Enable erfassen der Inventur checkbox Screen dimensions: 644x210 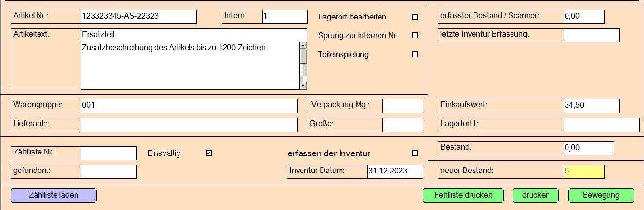click(x=415, y=153)
